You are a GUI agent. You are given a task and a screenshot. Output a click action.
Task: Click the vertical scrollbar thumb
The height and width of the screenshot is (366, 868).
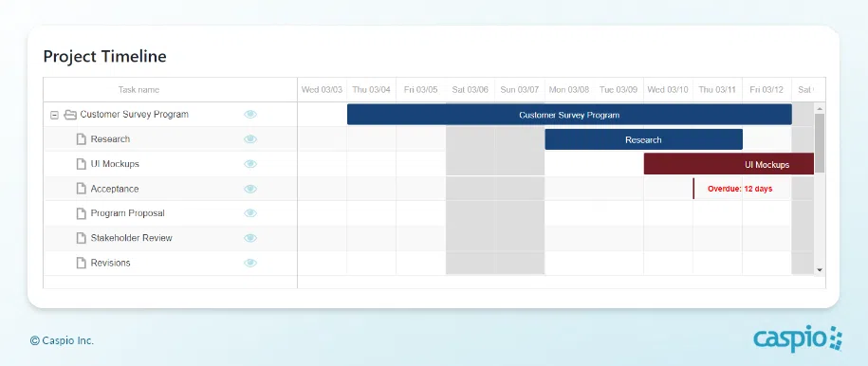click(820, 143)
